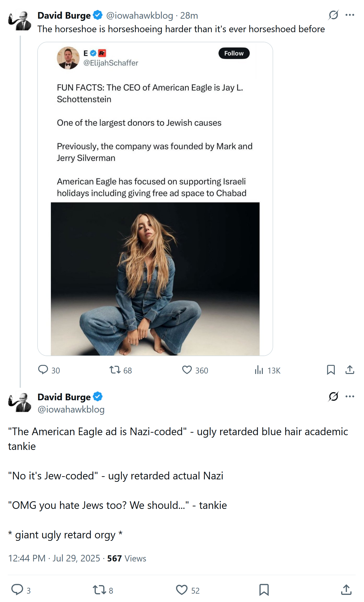Reply to main post with 3 replies
This screenshot has width=364, height=602.
17,590
